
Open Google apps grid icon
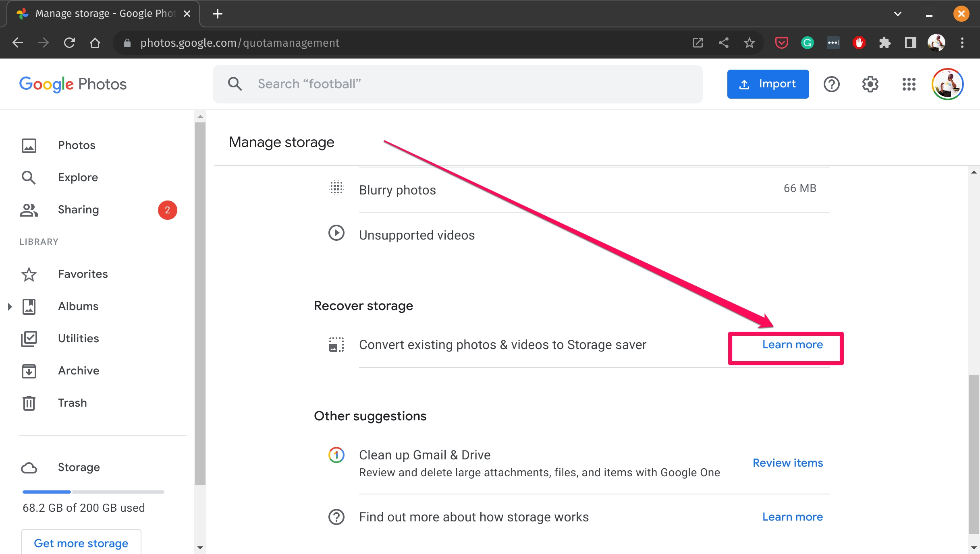(909, 84)
